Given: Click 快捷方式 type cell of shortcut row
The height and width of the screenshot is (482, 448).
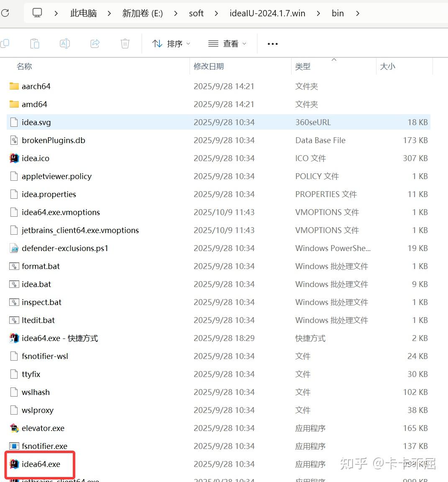Looking at the screenshot, I should pyautogui.click(x=310, y=338).
